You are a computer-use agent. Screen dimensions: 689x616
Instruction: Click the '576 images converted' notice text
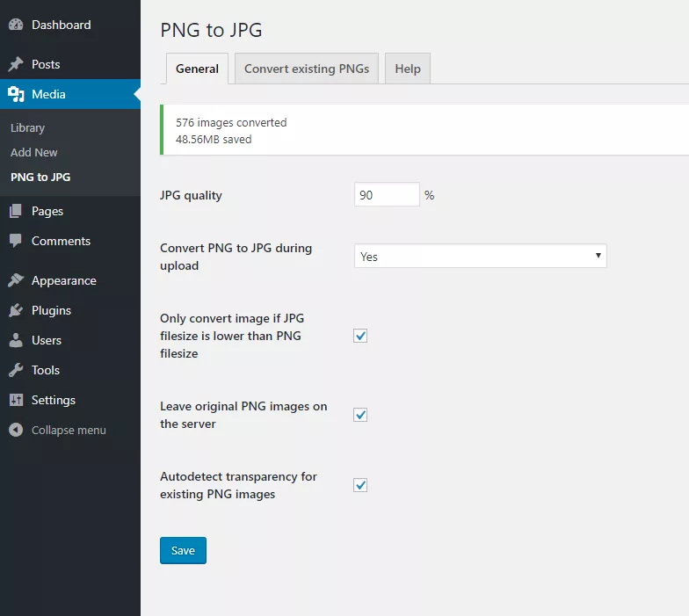pyautogui.click(x=231, y=123)
